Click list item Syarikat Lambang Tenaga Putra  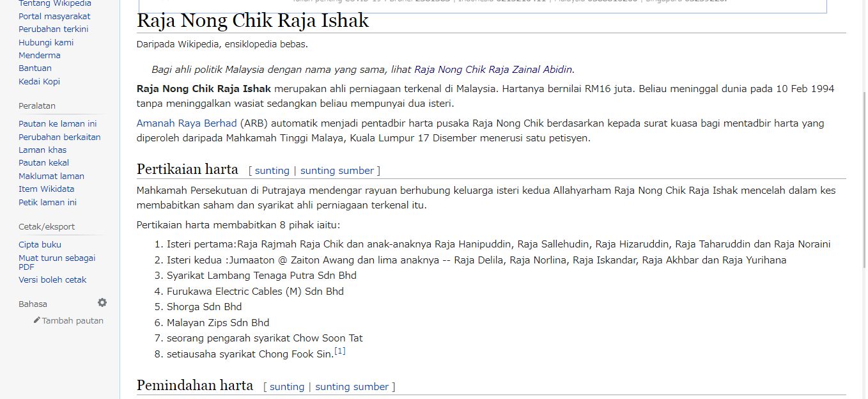coord(261,275)
